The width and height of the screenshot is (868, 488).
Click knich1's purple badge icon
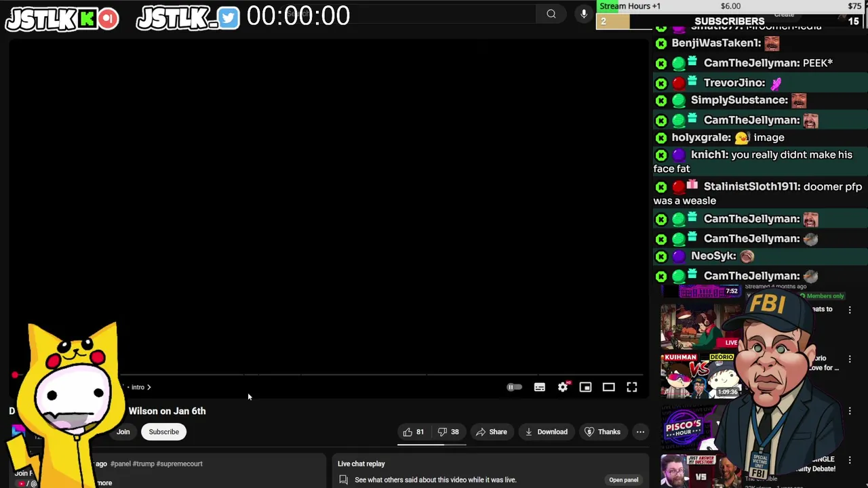click(679, 156)
